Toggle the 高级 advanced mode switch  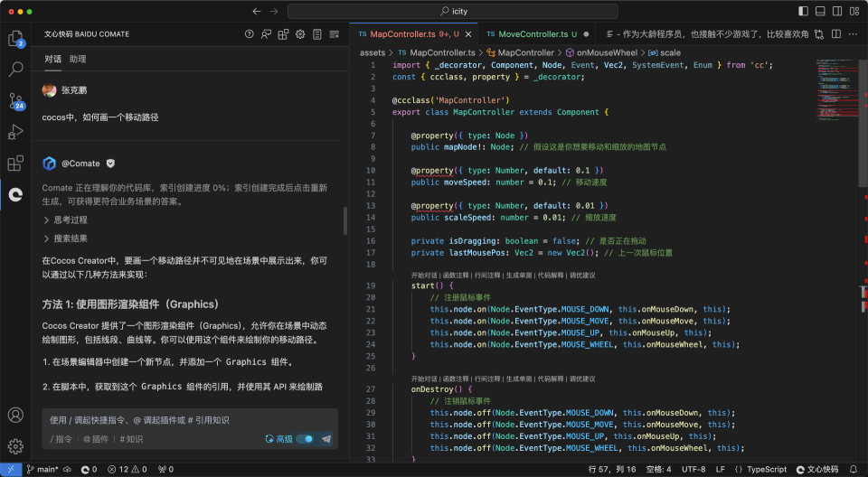tap(305, 439)
